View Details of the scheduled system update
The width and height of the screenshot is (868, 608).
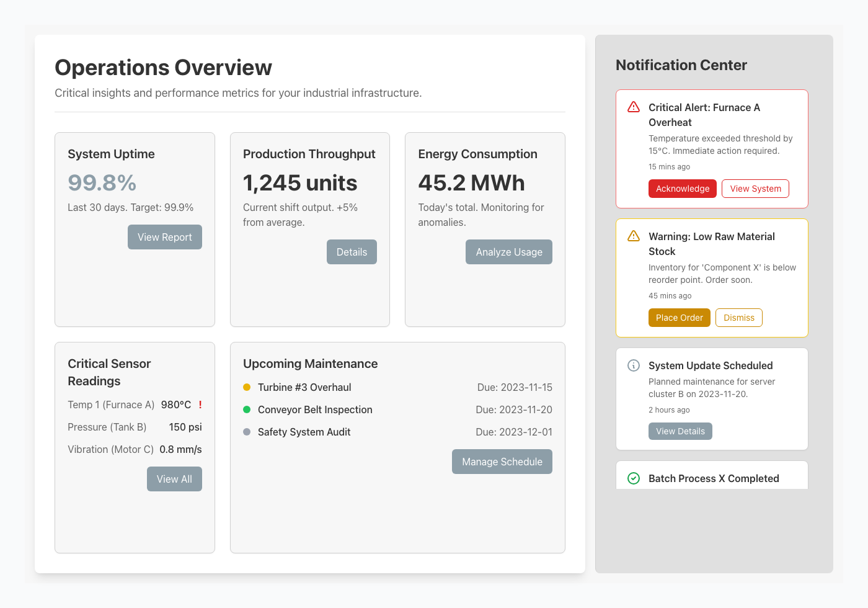680,431
